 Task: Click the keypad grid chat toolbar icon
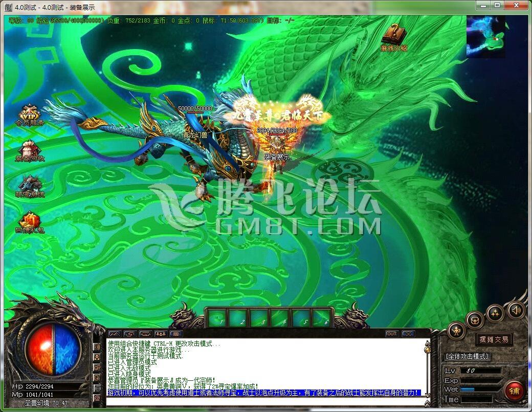[176, 334]
